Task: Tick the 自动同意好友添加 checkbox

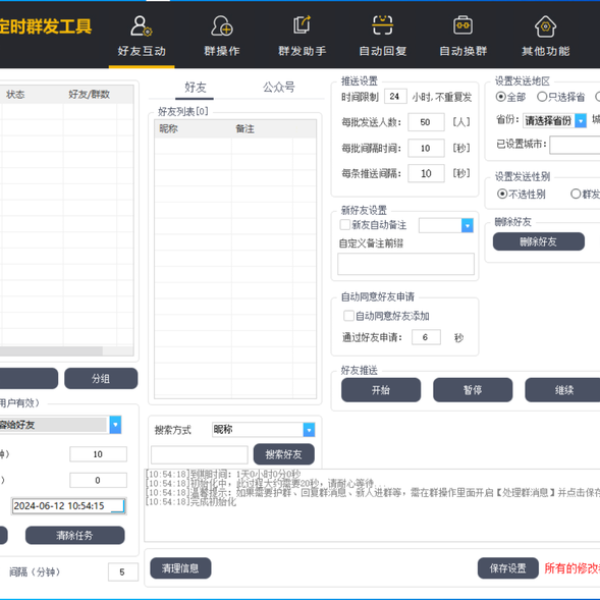Action: tap(349, 316)
